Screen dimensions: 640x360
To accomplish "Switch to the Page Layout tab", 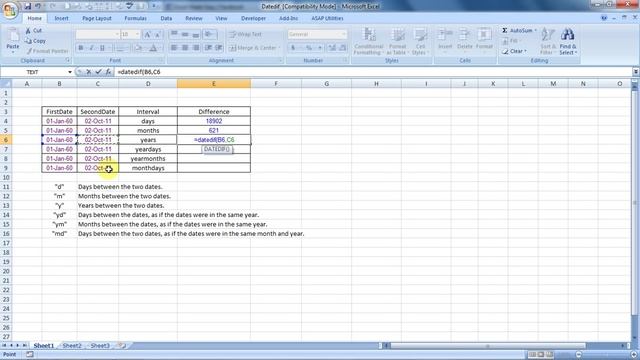I will click(97, 18).
